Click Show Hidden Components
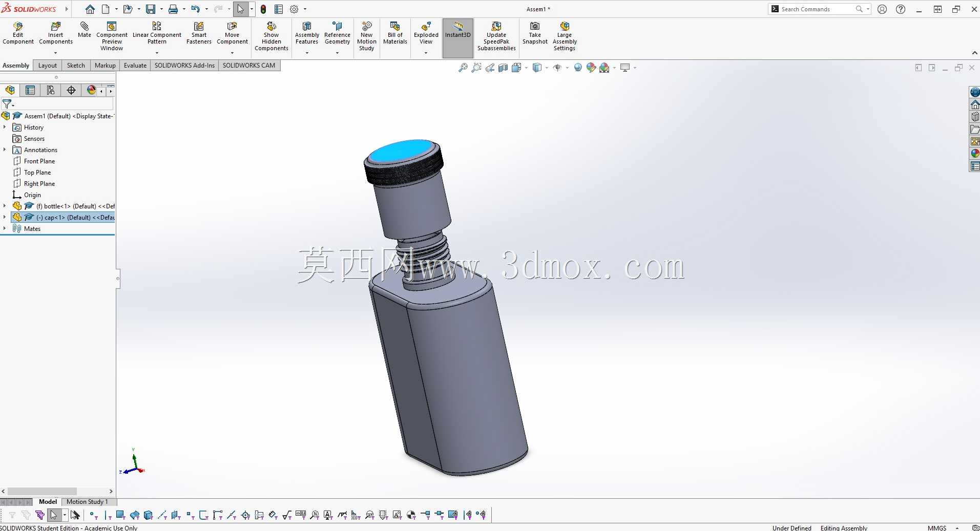 pos(272,36)
